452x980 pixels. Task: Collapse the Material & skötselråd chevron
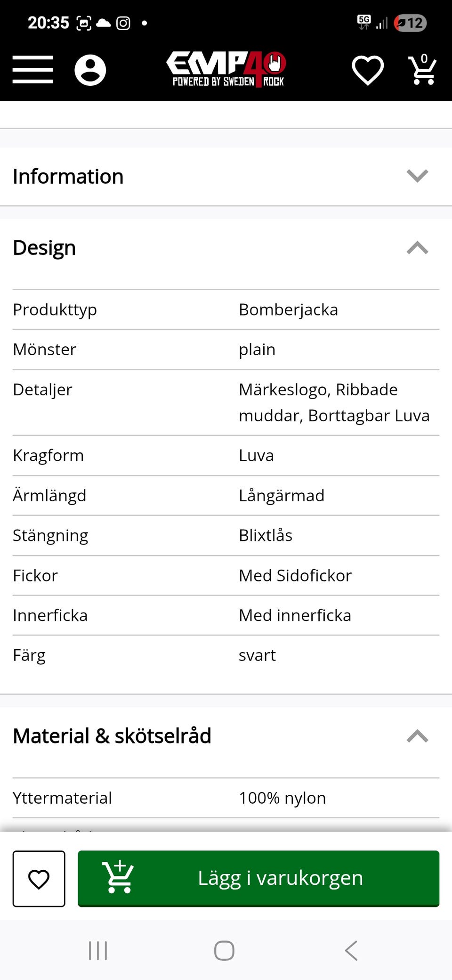[x=417, y=736]
